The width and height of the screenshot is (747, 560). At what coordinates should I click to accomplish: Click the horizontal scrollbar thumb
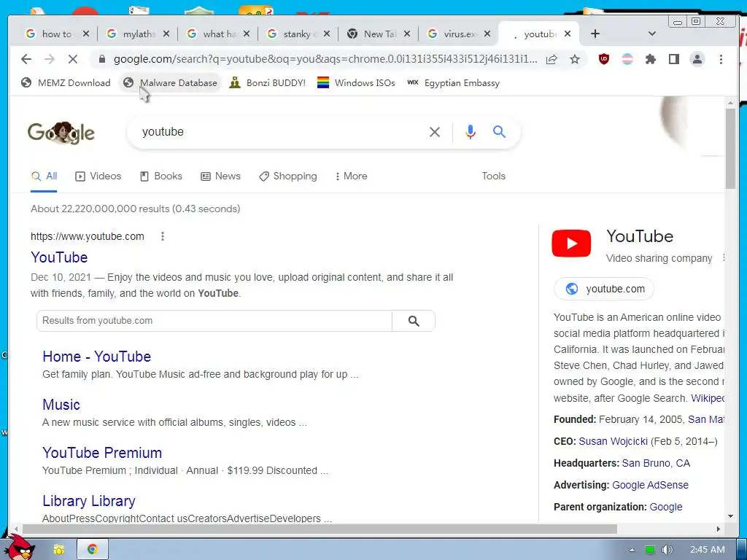tap(320, 529)
